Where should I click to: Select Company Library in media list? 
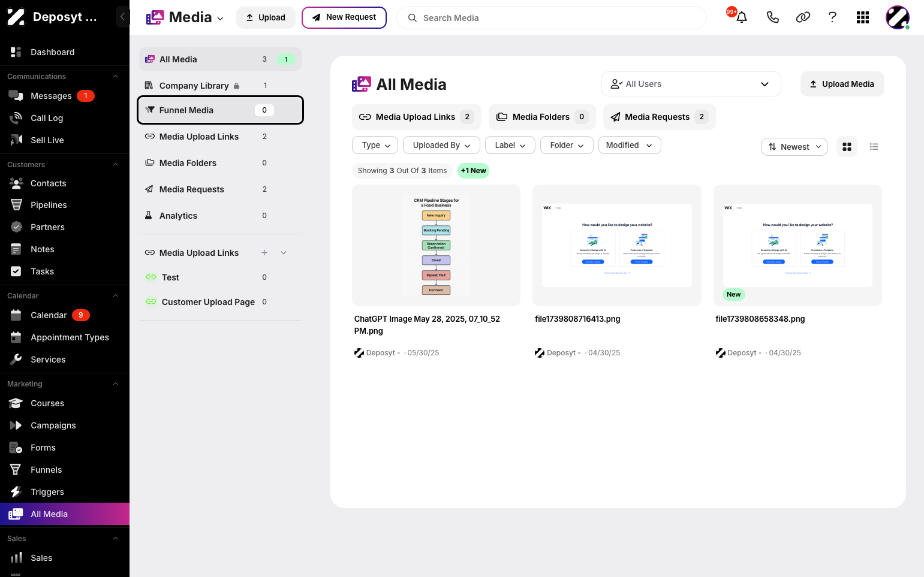(x=220, y=86)
